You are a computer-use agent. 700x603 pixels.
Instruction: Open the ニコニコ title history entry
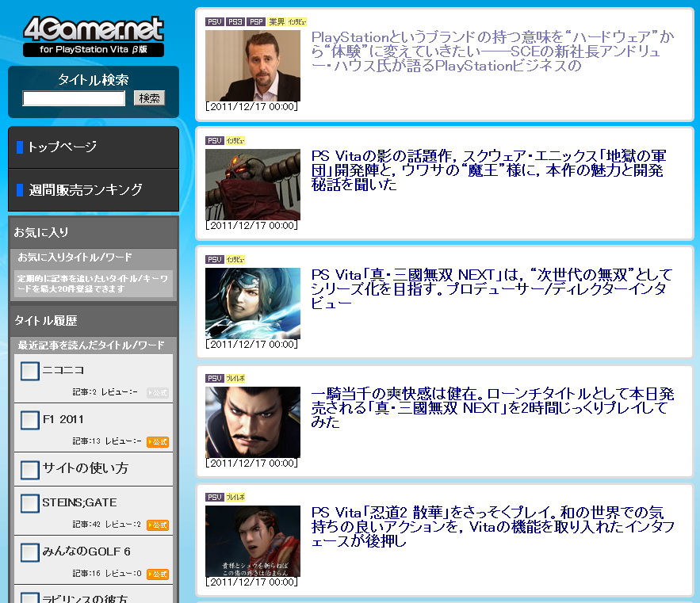point(63,370)
